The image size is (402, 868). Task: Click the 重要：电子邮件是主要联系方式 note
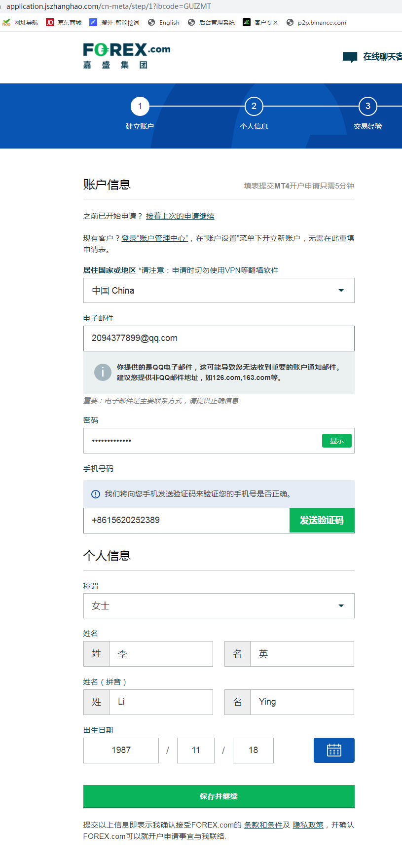[161, 401]
